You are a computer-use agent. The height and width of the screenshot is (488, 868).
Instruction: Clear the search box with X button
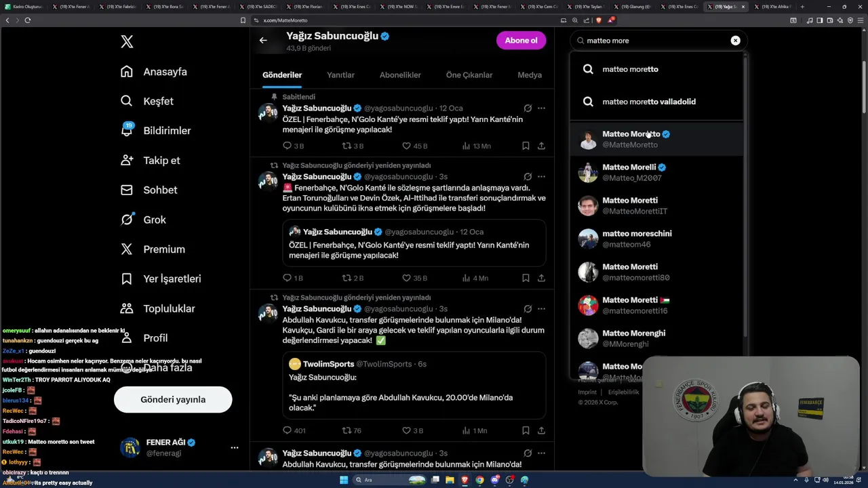click(x=735, y=41)
